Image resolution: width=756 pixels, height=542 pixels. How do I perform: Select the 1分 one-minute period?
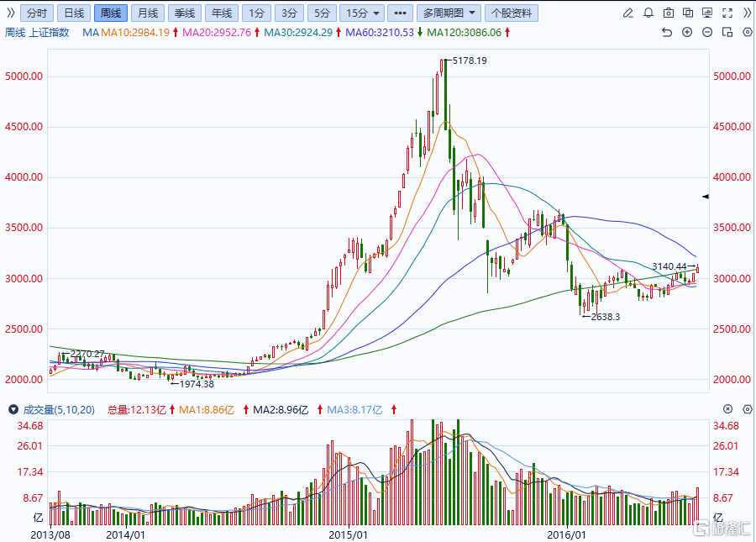click(x=256, y=13)
